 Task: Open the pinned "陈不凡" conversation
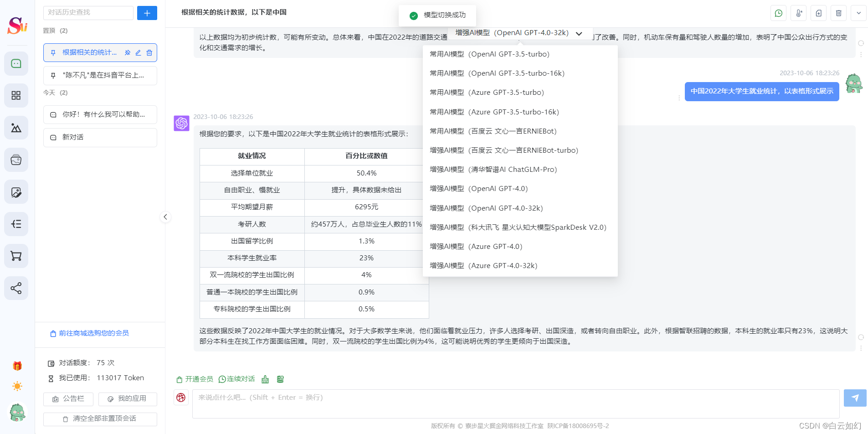(100, 76)
